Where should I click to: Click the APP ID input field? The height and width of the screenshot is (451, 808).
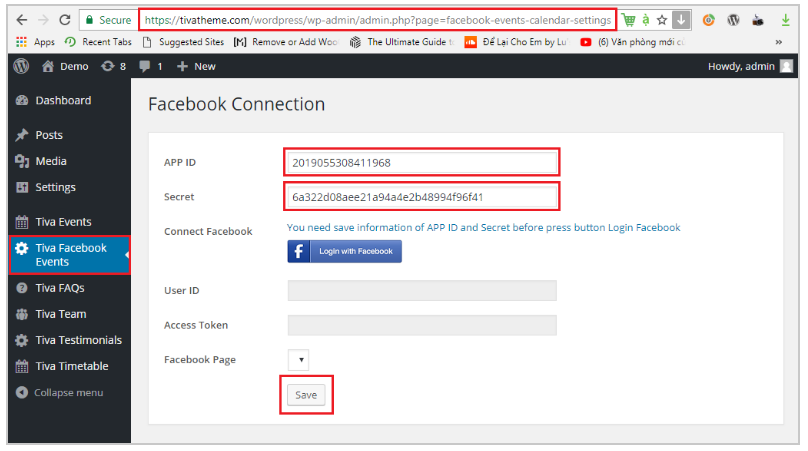click(x=422, y=163)
